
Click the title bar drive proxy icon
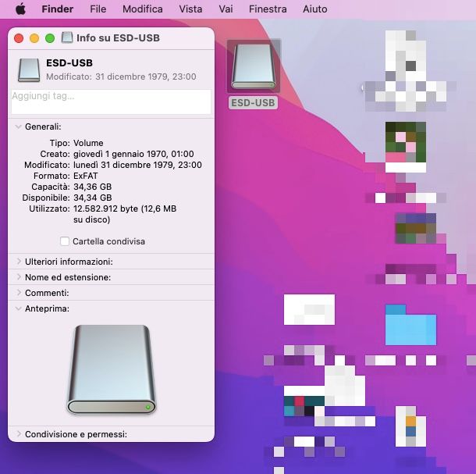pos(67,37)
